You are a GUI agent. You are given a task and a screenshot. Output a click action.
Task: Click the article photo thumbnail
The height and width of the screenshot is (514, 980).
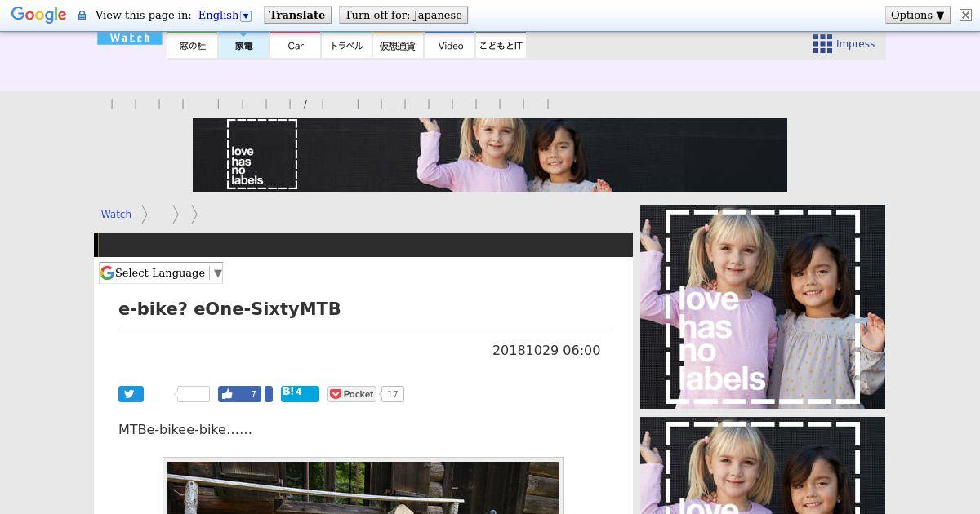pos(363,488)
